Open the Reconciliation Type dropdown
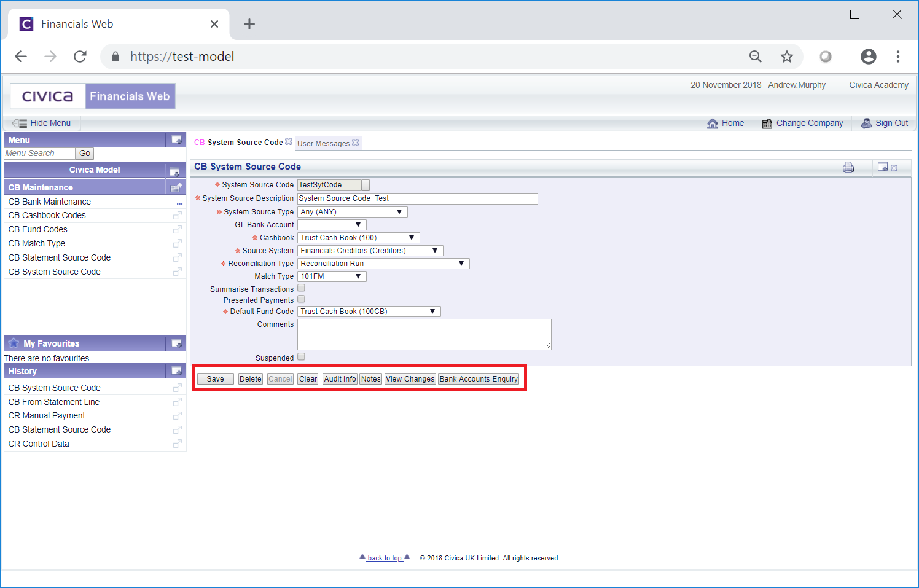919x588 pixels. 383,264
